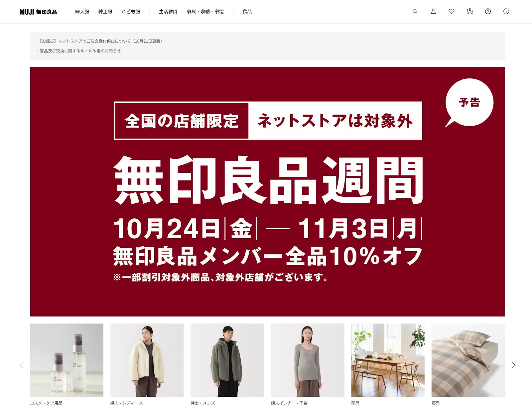Read the ネットストア注文受付停止 notice

[99, 41]
